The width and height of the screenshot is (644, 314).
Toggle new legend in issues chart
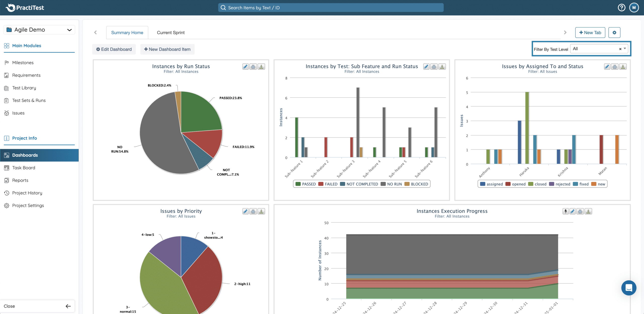click(x=598, y=184)
